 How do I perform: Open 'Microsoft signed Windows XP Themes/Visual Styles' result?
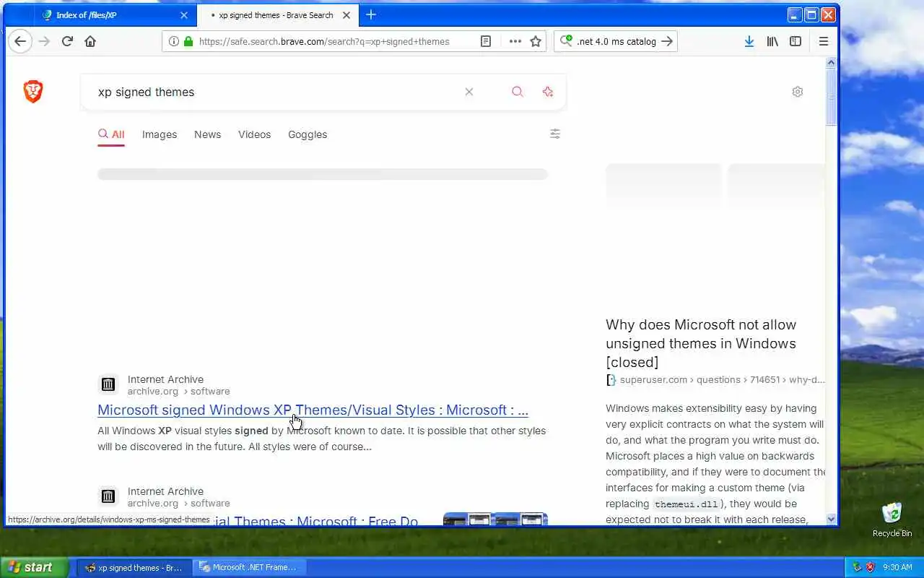pos(313,410)
